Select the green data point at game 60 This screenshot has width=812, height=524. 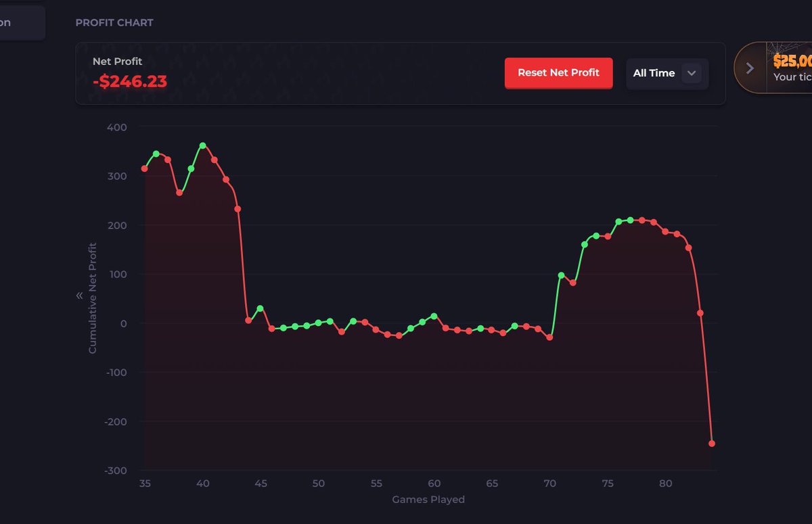tap(434, 316)
